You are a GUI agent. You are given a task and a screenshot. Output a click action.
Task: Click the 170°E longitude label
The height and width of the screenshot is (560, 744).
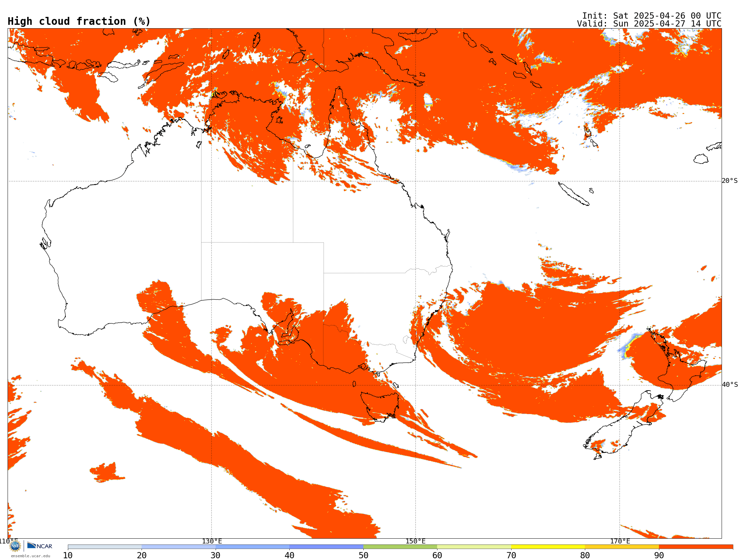pos(620,541)
